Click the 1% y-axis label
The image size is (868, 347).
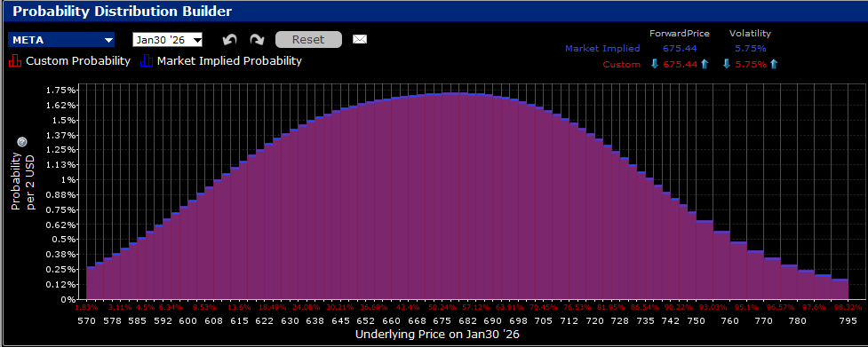tap(68, 179)
